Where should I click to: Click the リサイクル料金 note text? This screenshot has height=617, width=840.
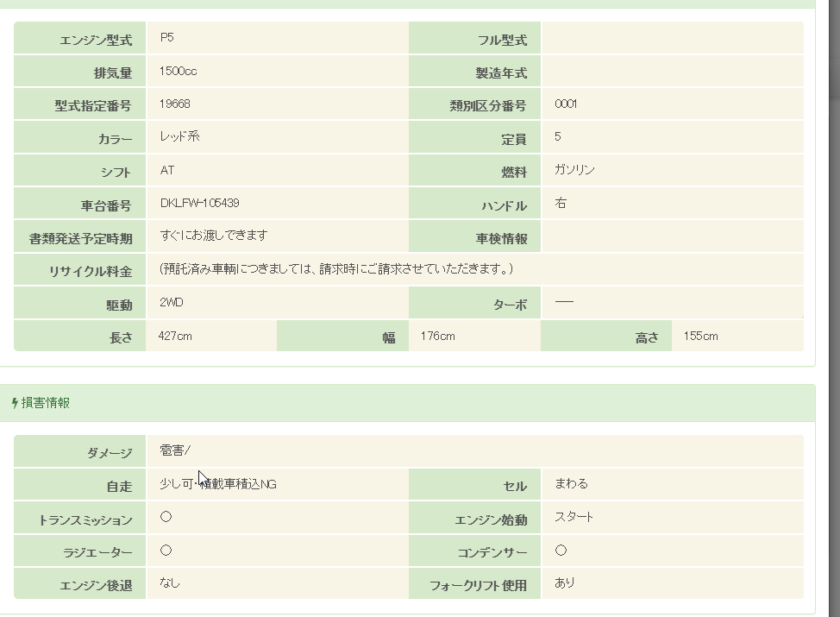pos(336,269)
